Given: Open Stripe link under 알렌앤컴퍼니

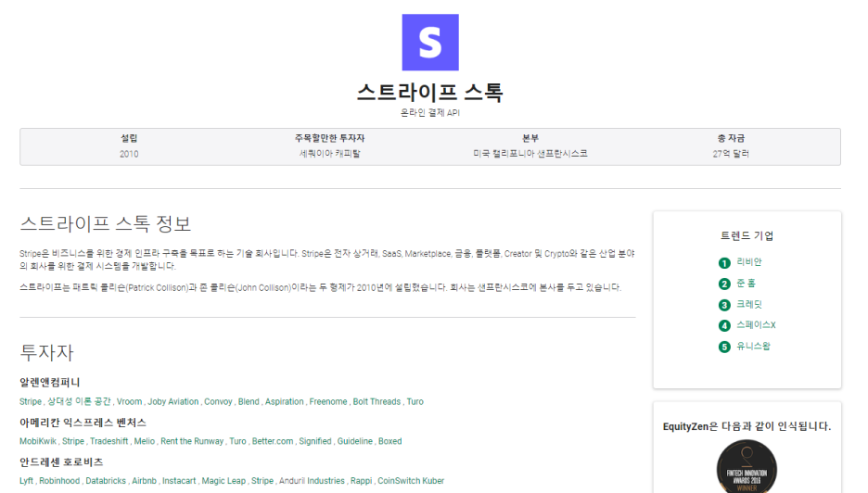Looking at the screenshot, I should pyautogui.click(x=31, y=401).
